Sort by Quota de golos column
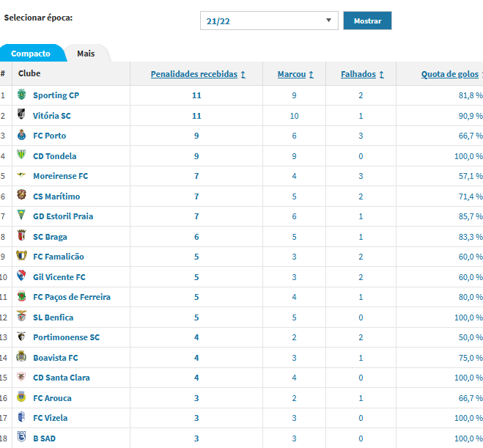 point(451,74)
